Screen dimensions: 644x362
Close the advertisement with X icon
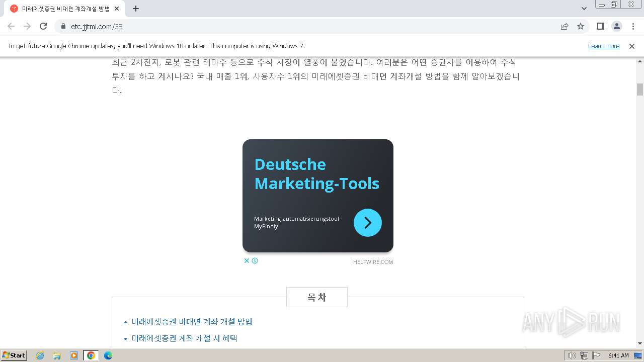(x=247, y=260)
